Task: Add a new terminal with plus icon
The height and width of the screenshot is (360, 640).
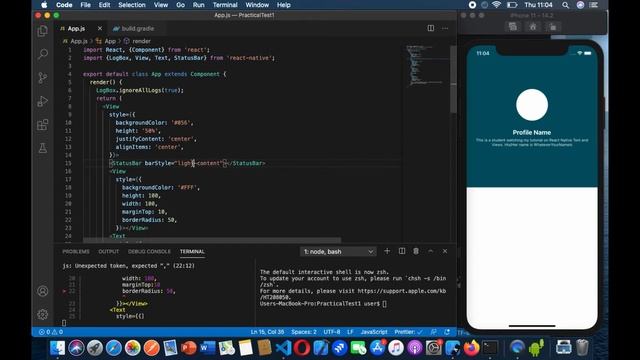Action: pos(387,251)
